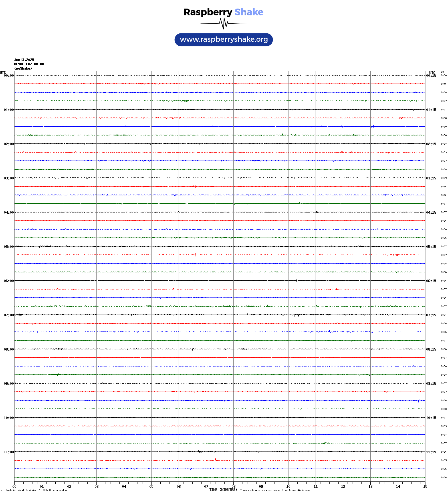
Task: Click minute 08 on the bottom axis
Action: pyautogui.click(x=233, y=487)
